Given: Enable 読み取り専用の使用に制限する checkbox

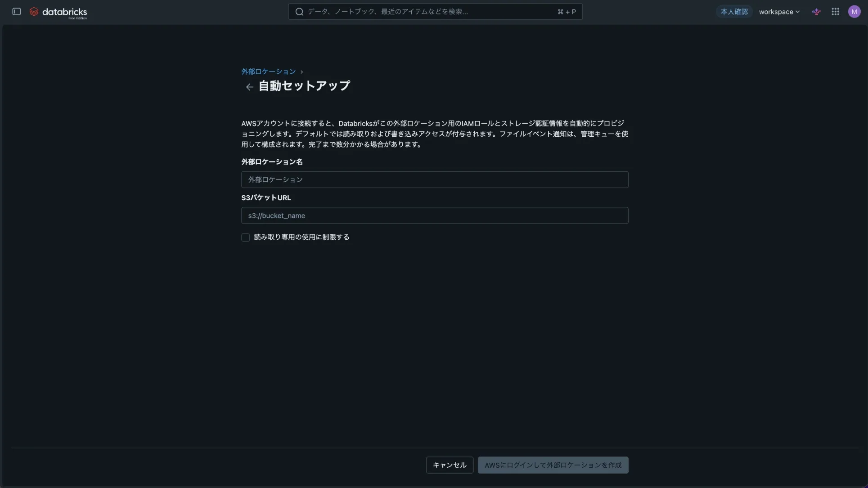Looking at the screenshot, I should pos(246,237).
